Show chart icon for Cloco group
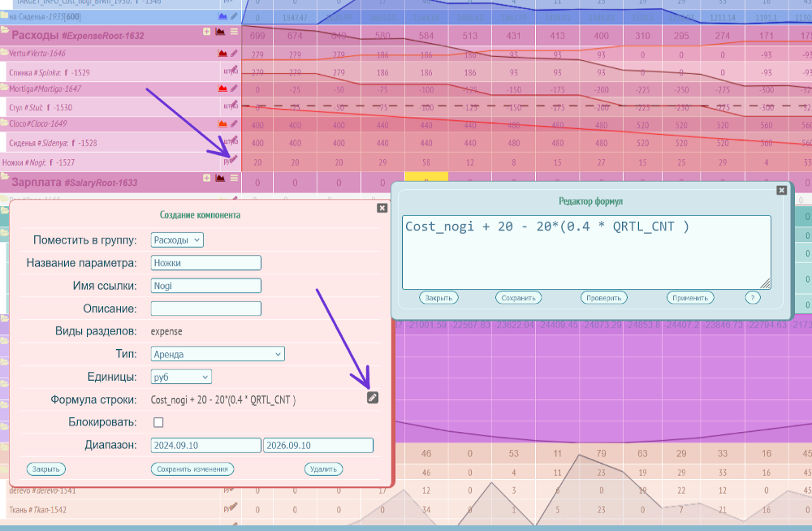Viewport: 812px width, 531px height. (x=222, y=124)
